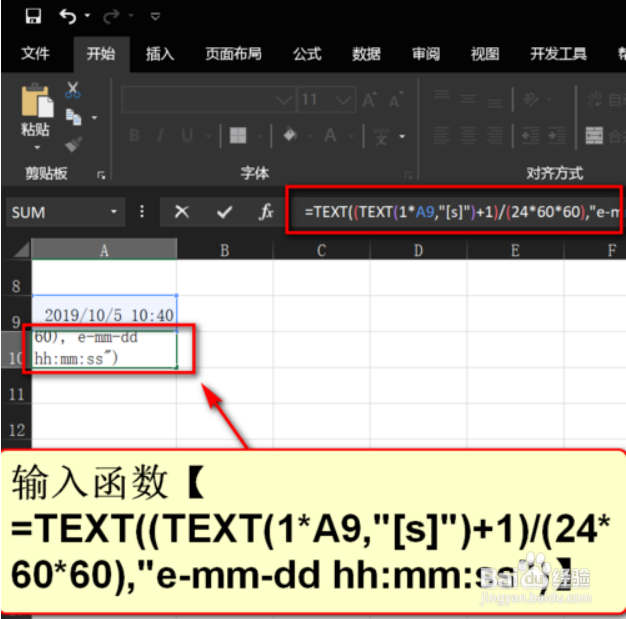This screenshot has width=626, height=619.
Task: Toggle Italic formatting
Action: coord(160,135)
